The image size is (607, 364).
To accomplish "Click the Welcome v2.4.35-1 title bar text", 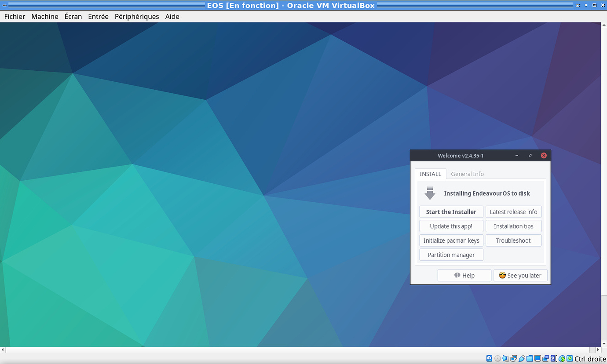I will click(461, 156).
